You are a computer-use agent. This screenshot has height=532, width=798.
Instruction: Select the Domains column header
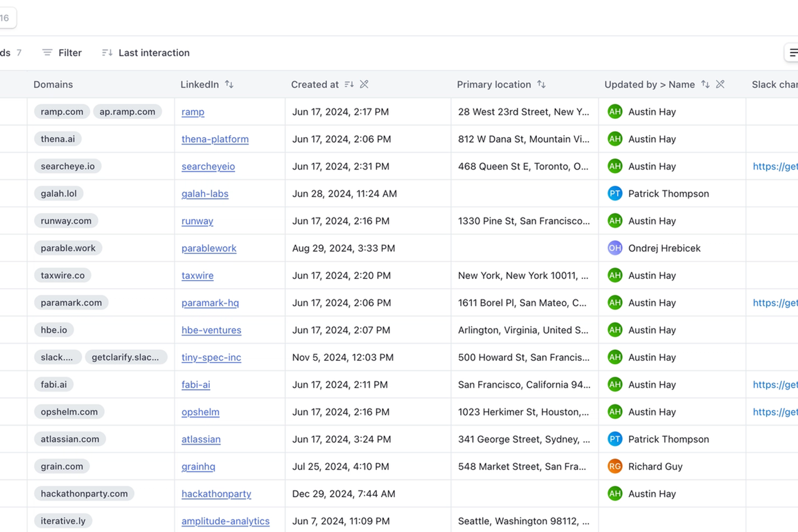(53, 84)
